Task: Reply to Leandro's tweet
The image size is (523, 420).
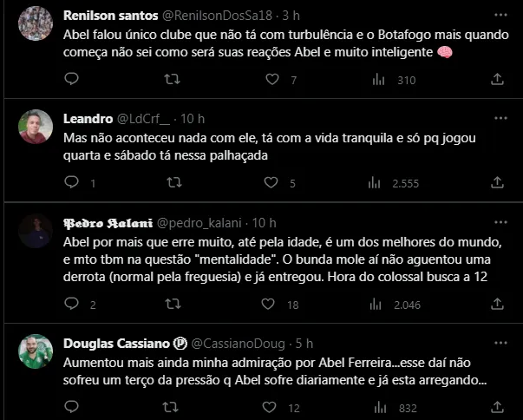Action: click(71, 183)
